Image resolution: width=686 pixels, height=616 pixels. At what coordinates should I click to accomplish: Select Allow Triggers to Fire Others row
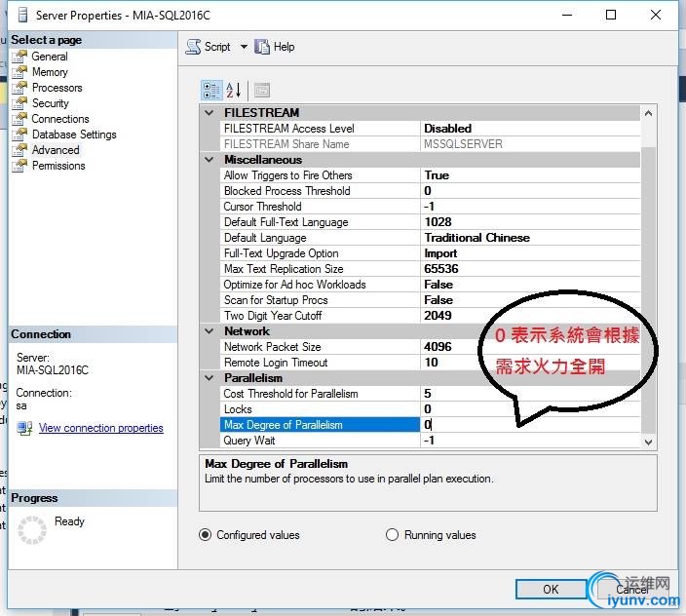430,175
